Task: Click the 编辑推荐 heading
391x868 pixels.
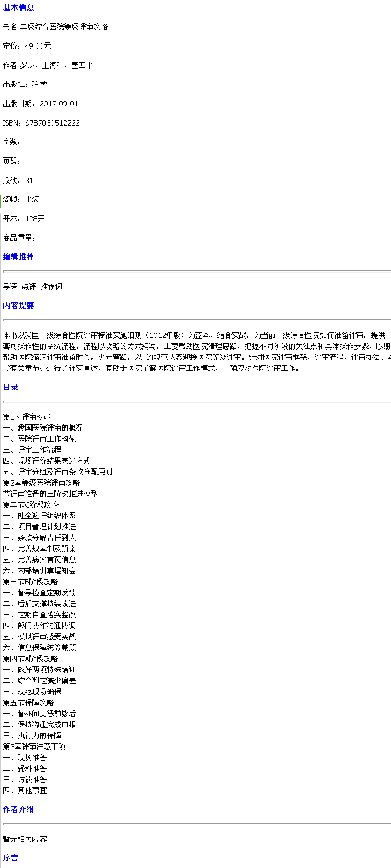Action: point(18,257)
